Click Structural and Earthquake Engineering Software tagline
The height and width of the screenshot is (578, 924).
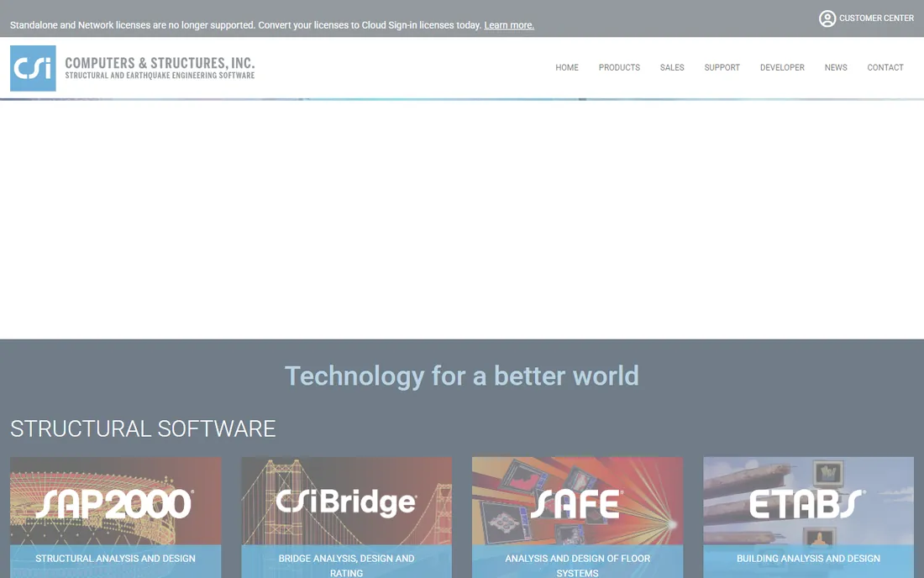pyautogui.click(x=160, y=76)
